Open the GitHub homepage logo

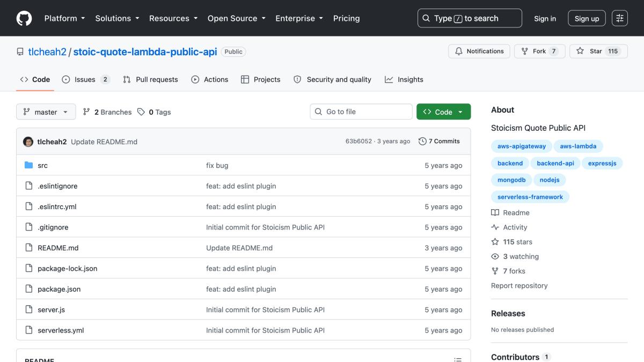coord(24,18)
